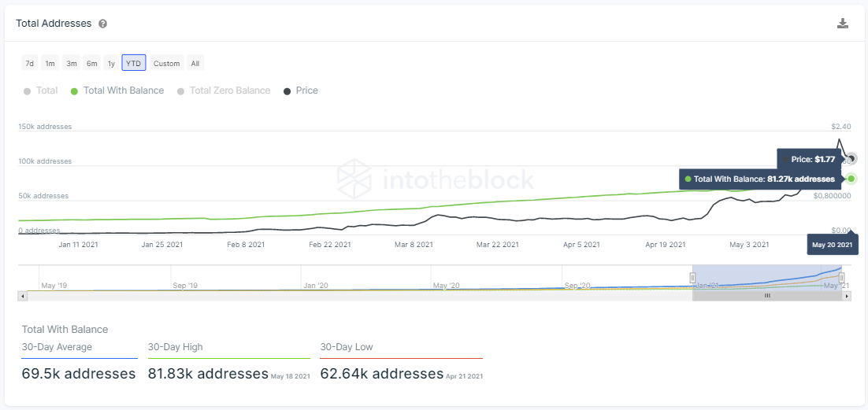Click the 100k addresses axis label
This screenshot has height=410, width=868.
46,161
